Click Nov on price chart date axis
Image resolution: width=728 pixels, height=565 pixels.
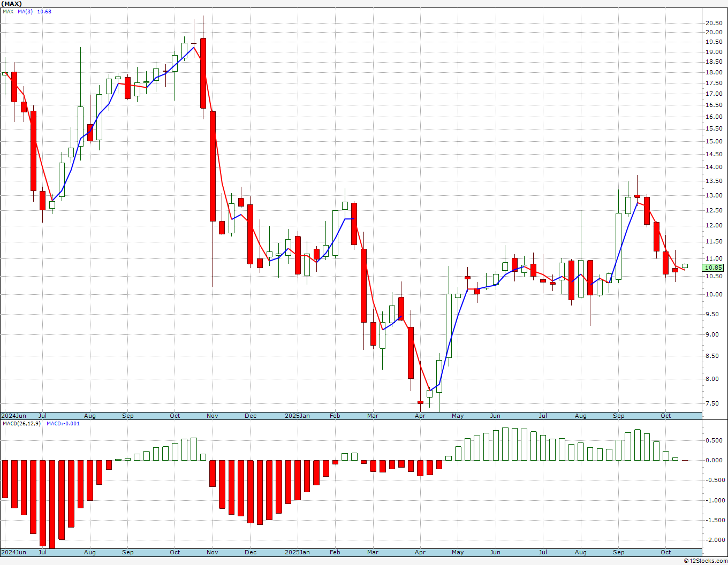point(213,416)
